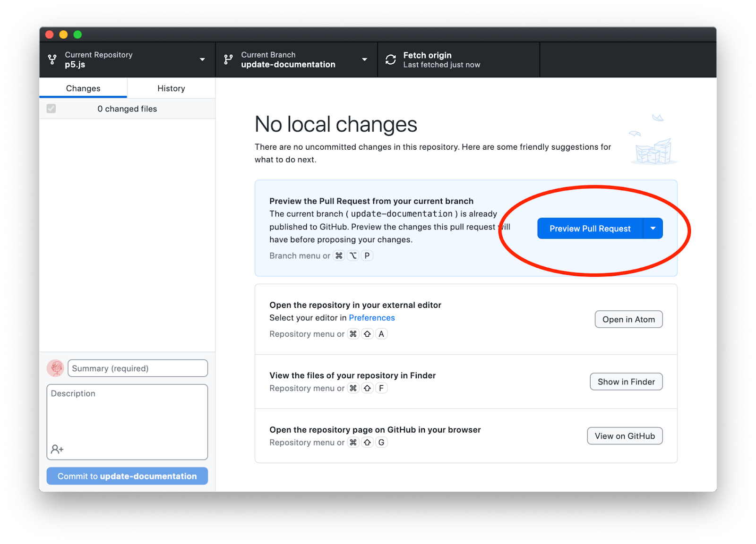
Task: Click the Show in Finder button
Action: pos(626,382)
